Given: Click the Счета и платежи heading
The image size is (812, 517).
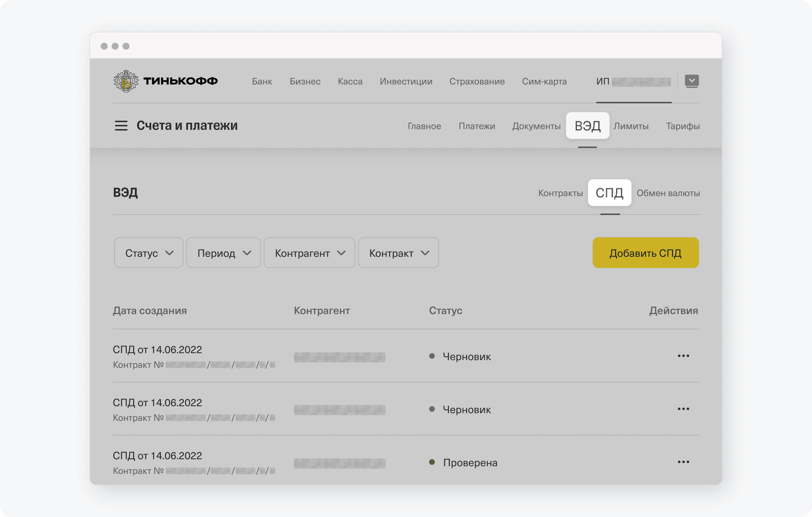Looking at the screenshot, I should 187,126.
